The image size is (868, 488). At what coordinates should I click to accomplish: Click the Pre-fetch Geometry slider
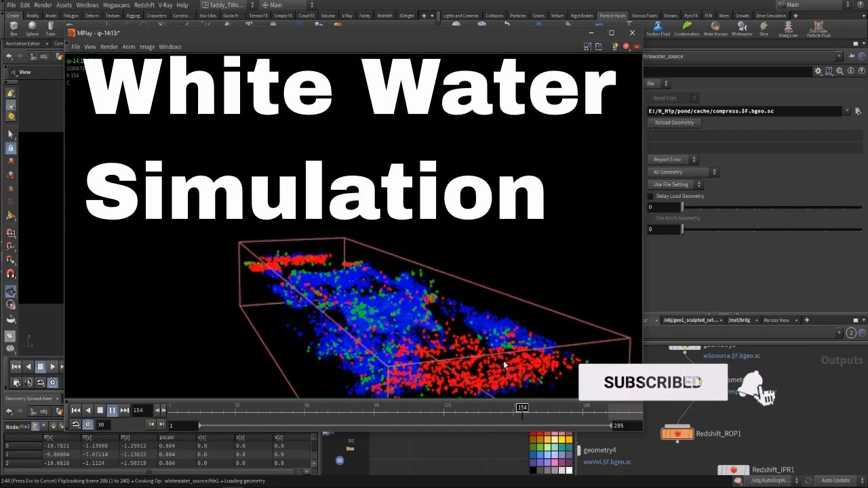[772, 229]
